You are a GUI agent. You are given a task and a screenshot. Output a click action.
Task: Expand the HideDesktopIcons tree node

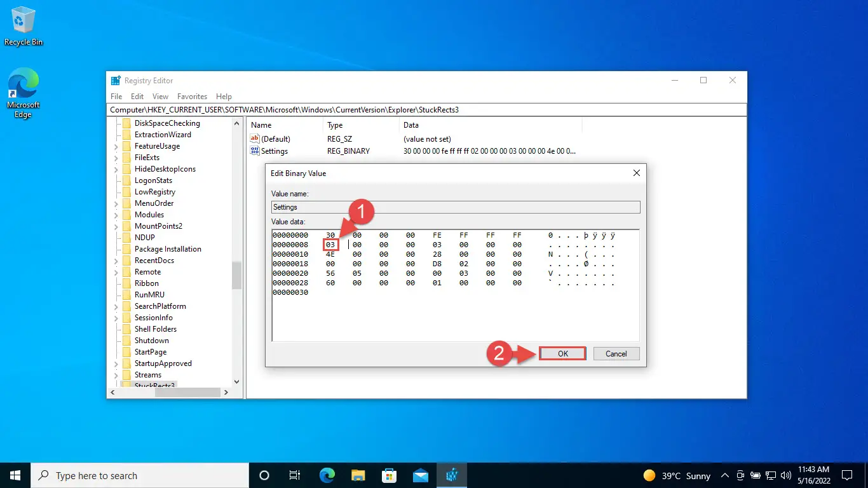tap(116, 169)
